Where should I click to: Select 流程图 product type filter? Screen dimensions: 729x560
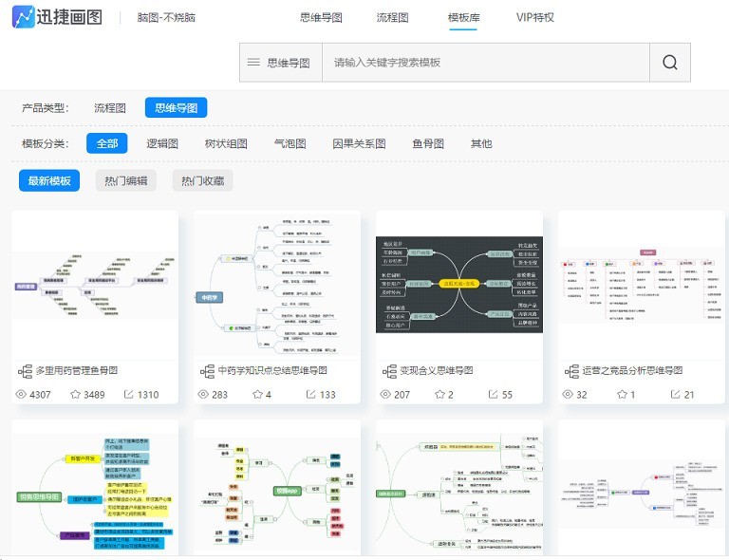click(110, 108)
